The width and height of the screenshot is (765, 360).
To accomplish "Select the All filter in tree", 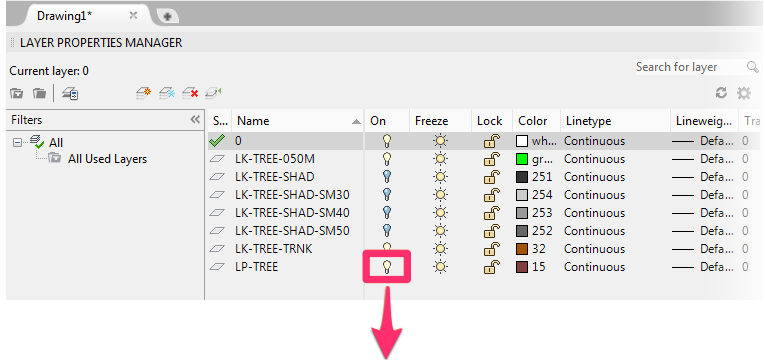I will pos(56,143).
